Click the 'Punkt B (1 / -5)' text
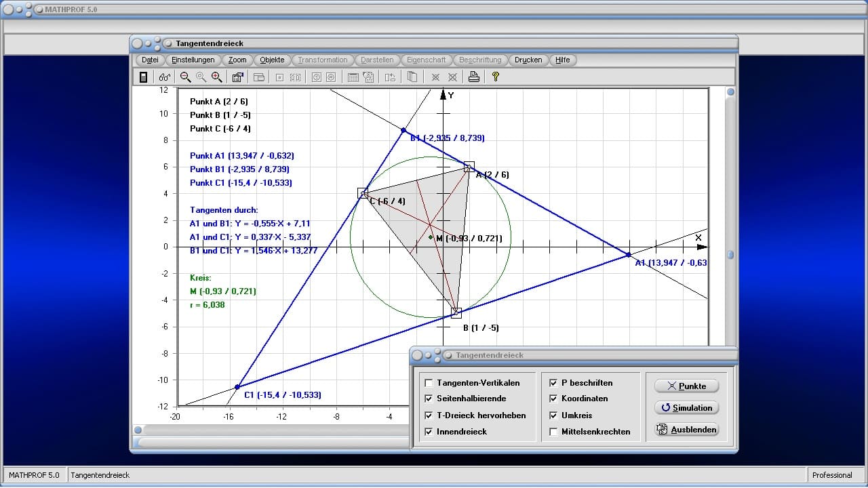The image size is (868, 488). point(220,115)
